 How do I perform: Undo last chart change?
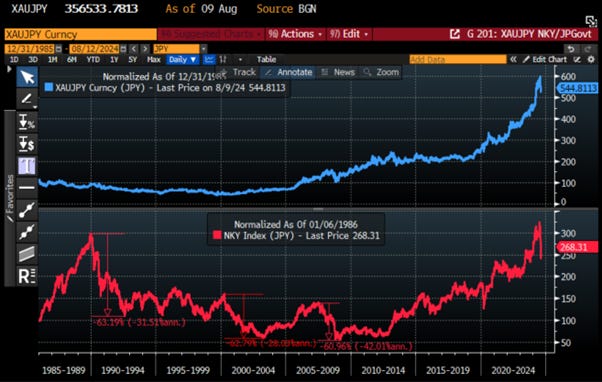(x=571, y=49)
